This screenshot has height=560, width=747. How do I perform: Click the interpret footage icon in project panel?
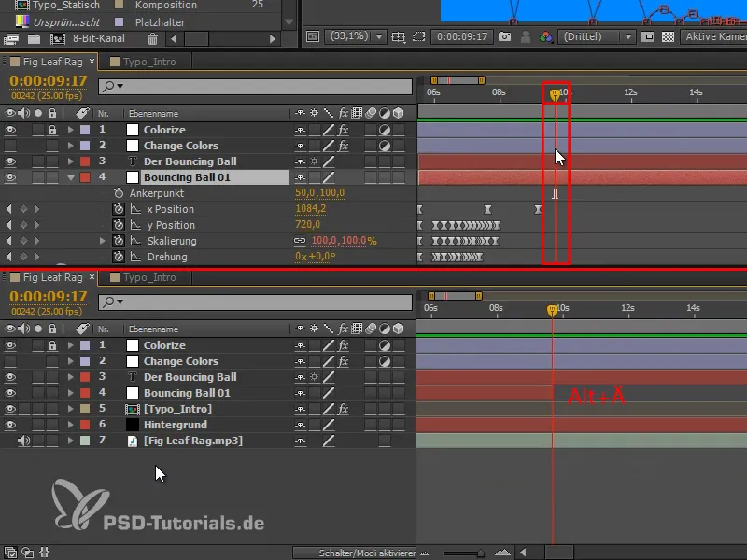(x=11, y=38)
